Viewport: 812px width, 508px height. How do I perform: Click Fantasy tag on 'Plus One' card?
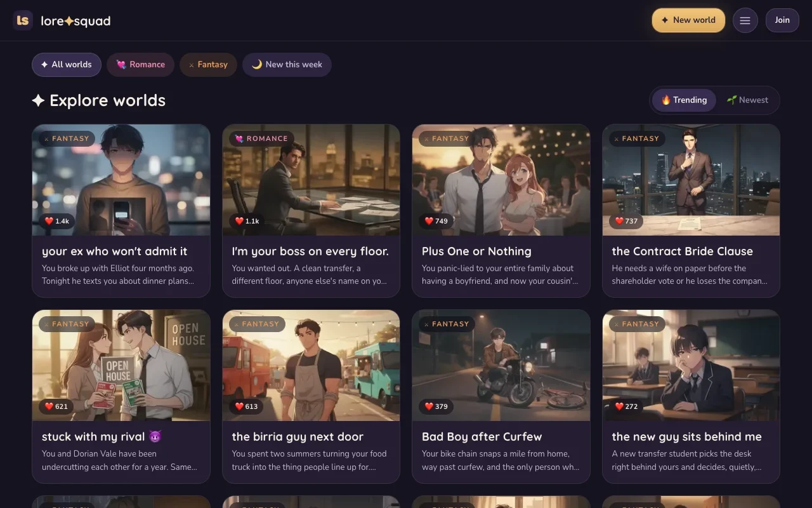(x=447, y=138)
